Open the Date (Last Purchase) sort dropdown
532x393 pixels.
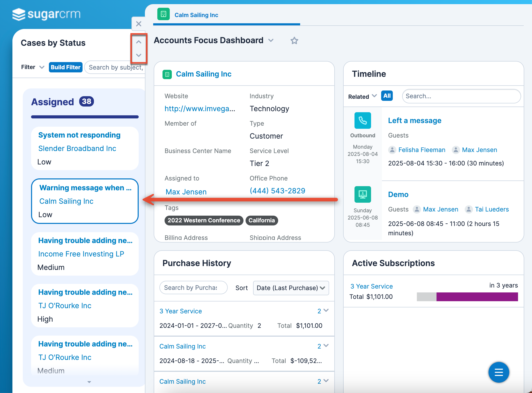point(291,288)
